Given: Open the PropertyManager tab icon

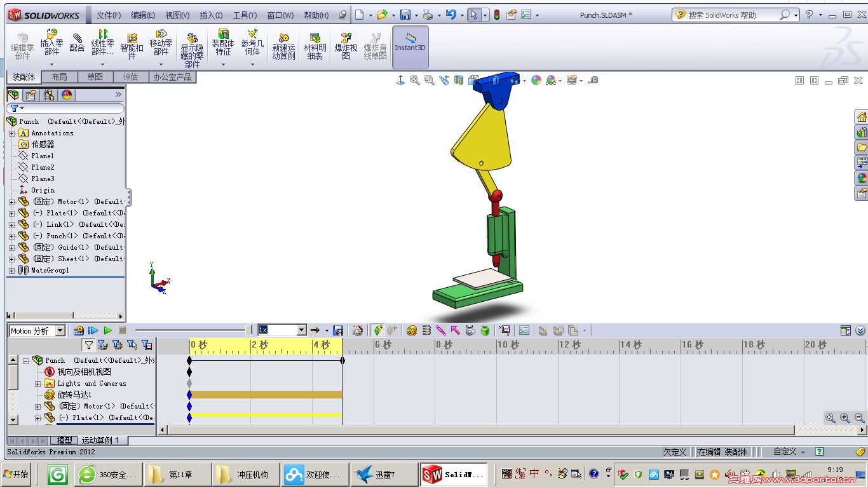Looking at the screenshot, I should 31,95.
